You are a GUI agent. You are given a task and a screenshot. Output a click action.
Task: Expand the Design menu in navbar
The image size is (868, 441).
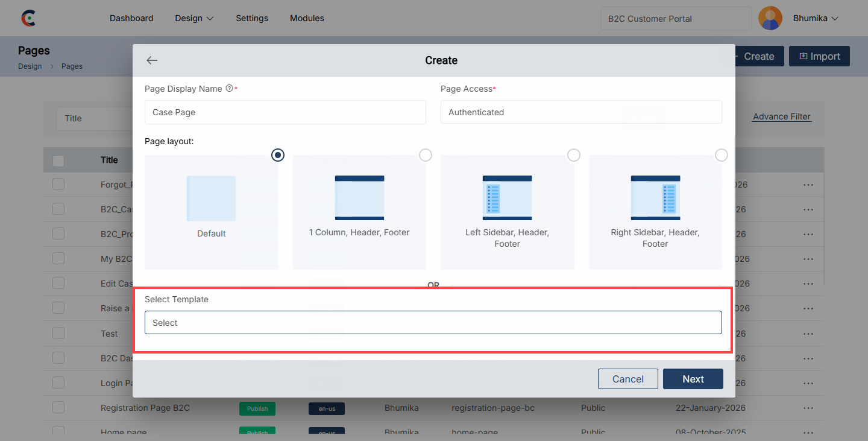pos(194,18)
